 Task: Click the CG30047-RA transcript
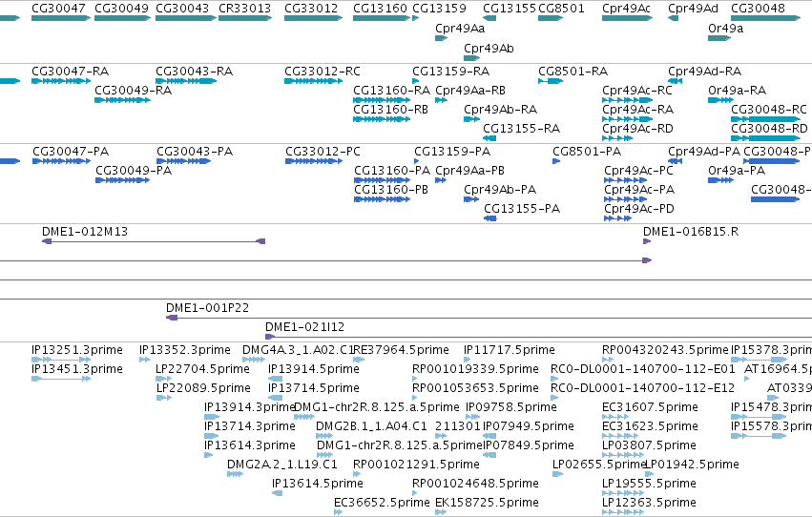(x=61, y=81)
